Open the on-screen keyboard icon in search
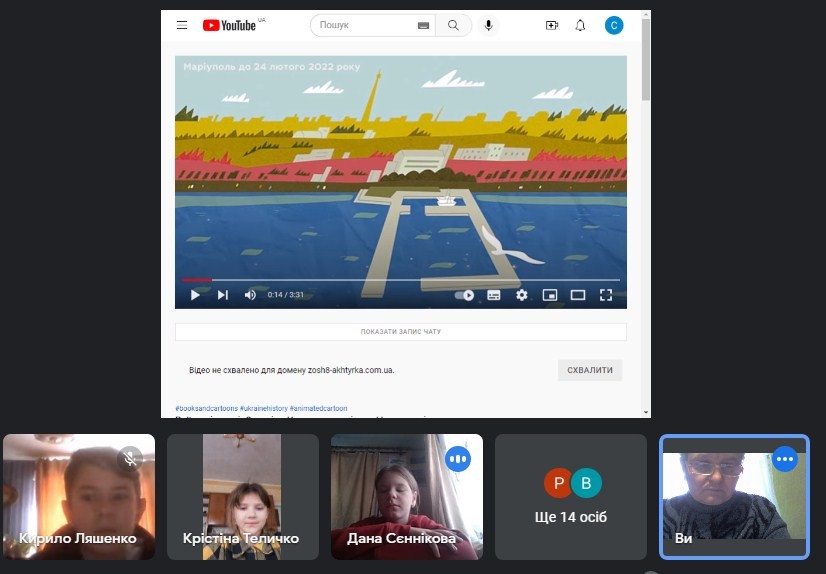 [x=424, y=25]
